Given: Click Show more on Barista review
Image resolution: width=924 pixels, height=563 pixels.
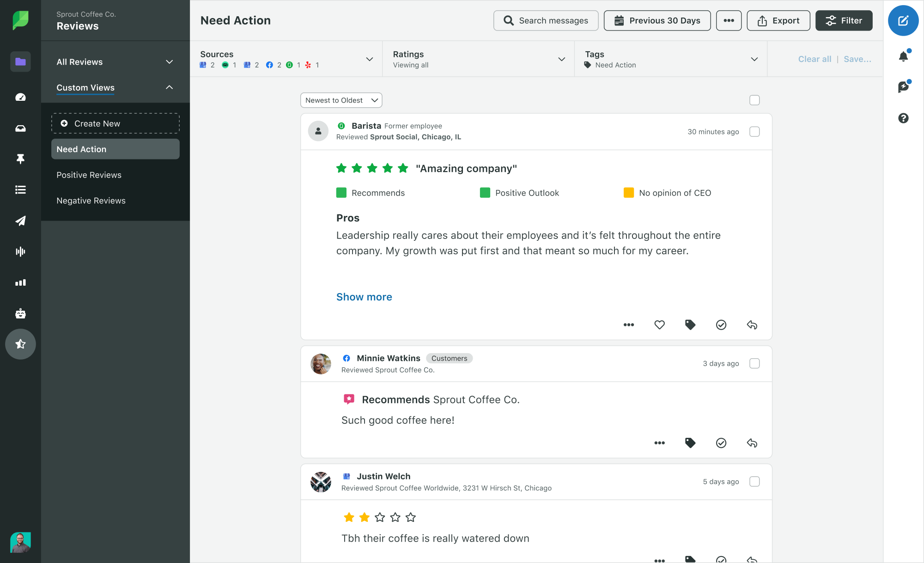Looking at the screenshot, I should tap(365, 296).
